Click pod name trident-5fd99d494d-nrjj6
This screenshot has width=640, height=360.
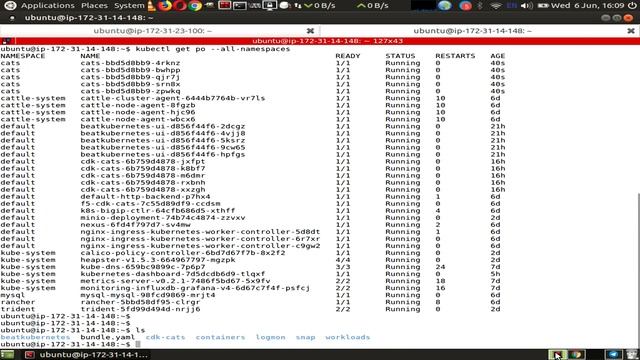tap(140, 309)
